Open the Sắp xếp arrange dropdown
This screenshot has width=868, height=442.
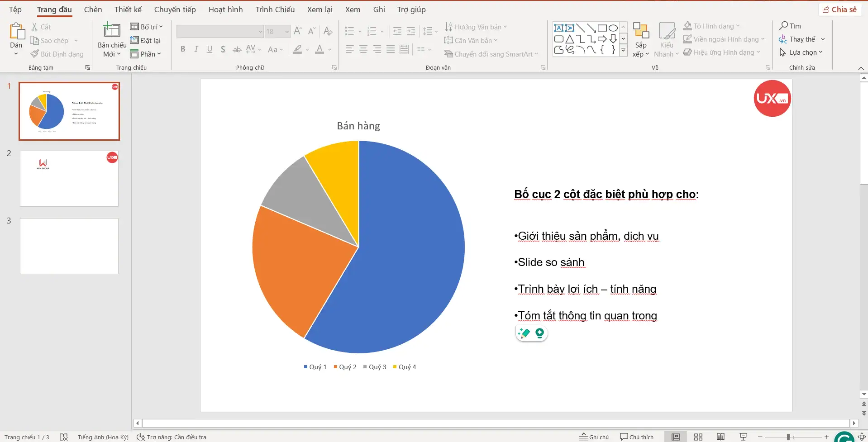[x=641, y=49]
